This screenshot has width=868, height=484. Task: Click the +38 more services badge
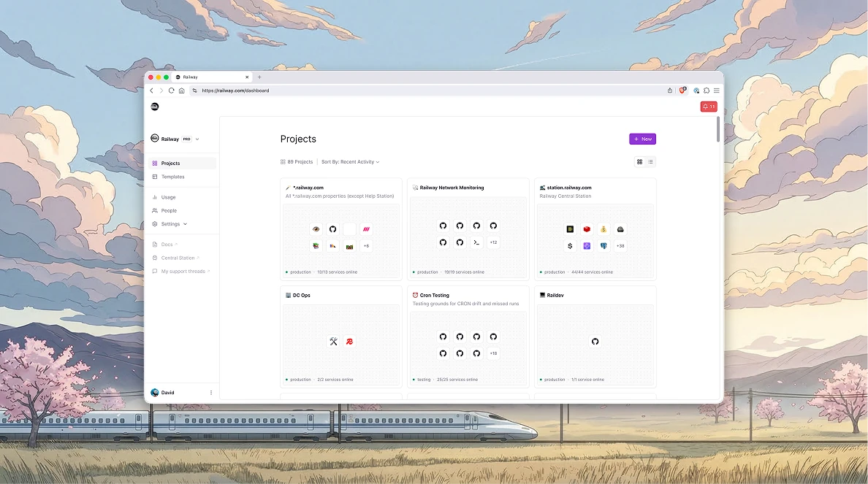pos(620,246)
